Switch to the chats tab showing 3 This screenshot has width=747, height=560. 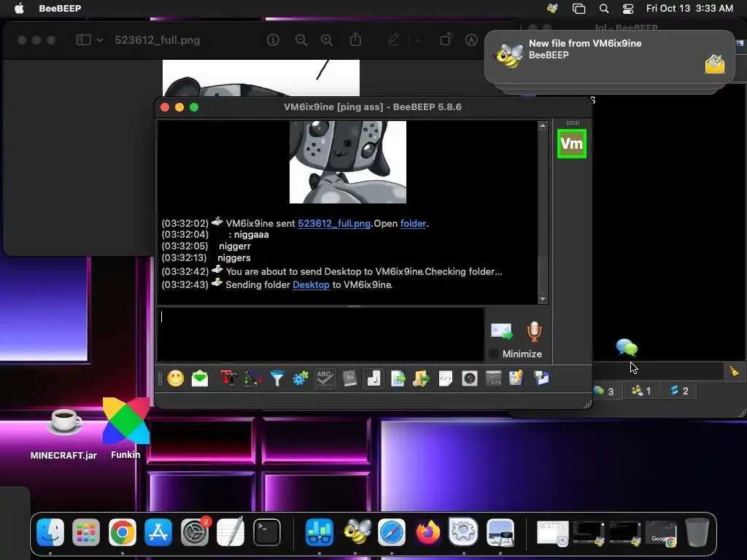(x=605, y=391)
